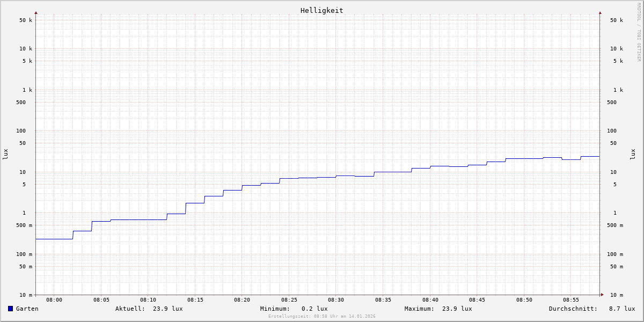Click the Minimum 0.2 lux value
This screenshot has height=322, width=644.
coord(314,309)
